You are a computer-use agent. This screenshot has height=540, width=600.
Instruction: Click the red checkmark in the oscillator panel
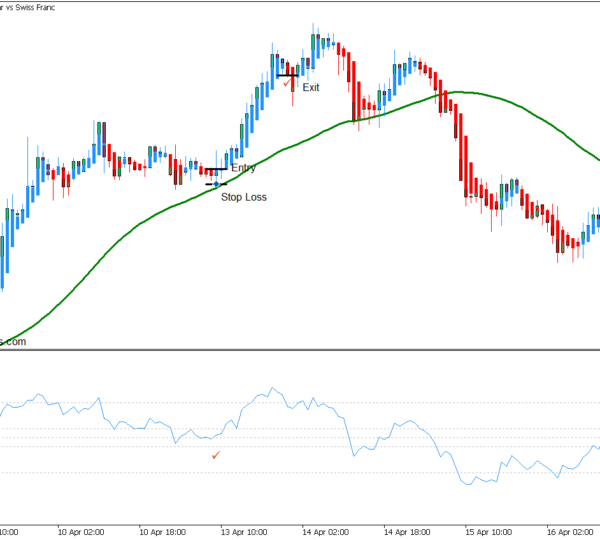tap(215, 455)
